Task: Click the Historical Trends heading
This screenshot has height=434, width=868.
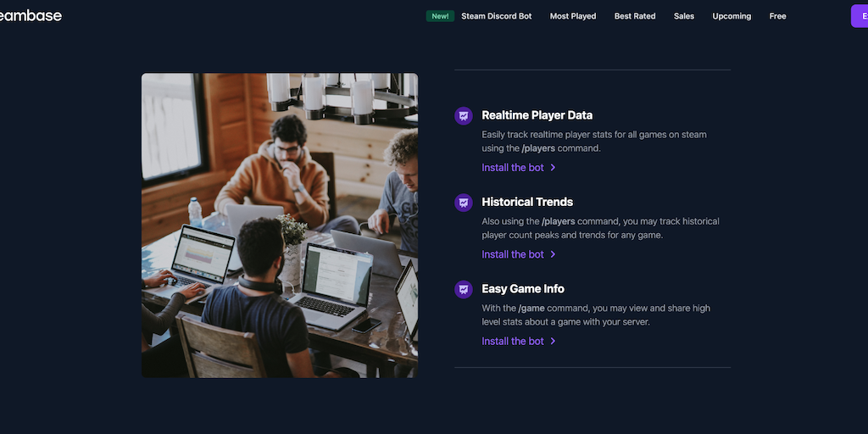Action: tap(527, 202)
